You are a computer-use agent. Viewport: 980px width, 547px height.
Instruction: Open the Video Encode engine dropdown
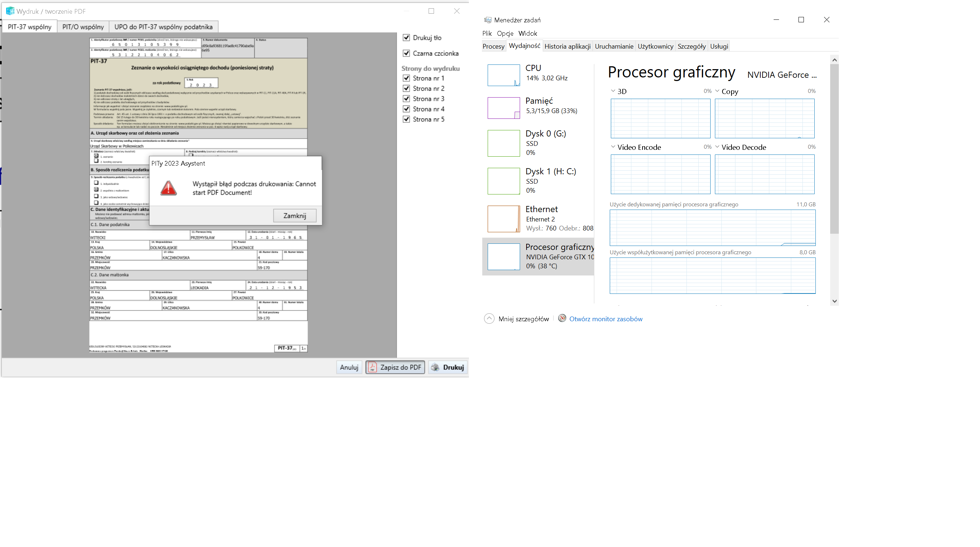[613, 147]
